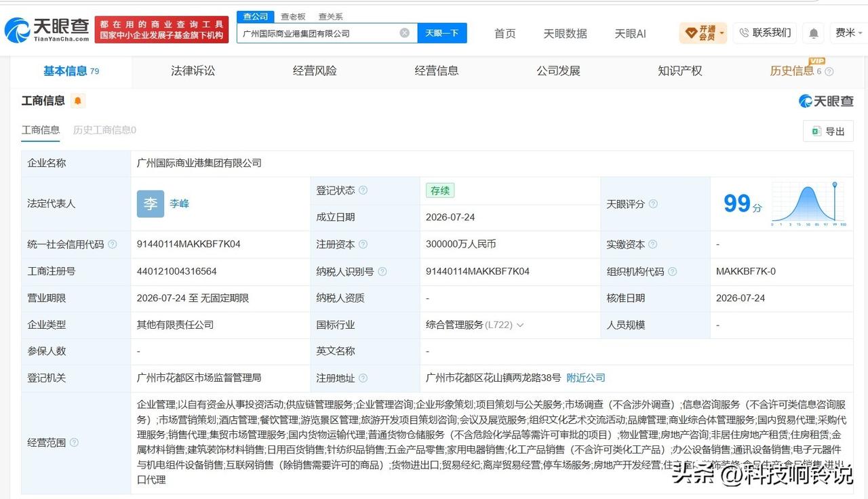Click 成立日期 value 2026-07-24
868x499 pixels.
coord(450,217)
